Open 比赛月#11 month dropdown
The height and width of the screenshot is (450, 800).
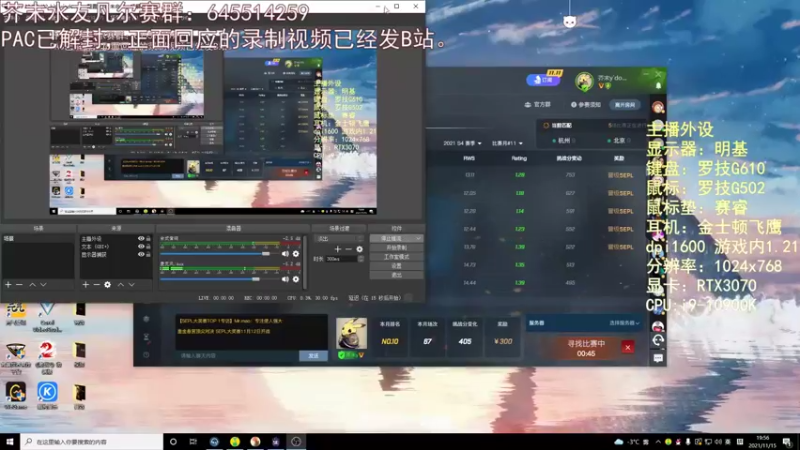click(x=507, y=143)
